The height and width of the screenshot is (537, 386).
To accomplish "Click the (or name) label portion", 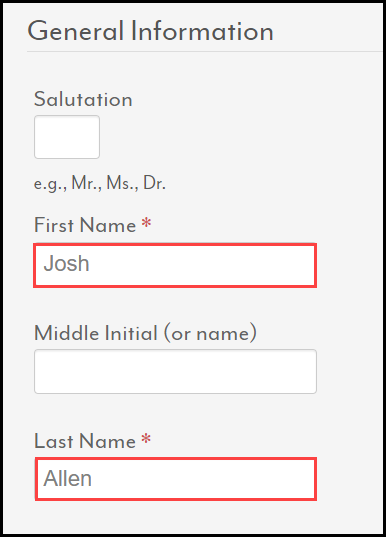I will (x=210, y=333).
